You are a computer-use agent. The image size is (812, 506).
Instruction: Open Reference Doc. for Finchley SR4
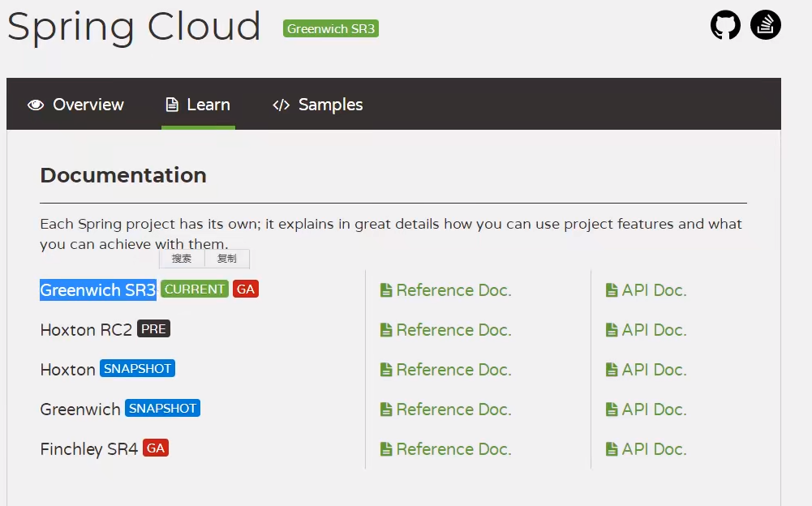tap(445, 449)
